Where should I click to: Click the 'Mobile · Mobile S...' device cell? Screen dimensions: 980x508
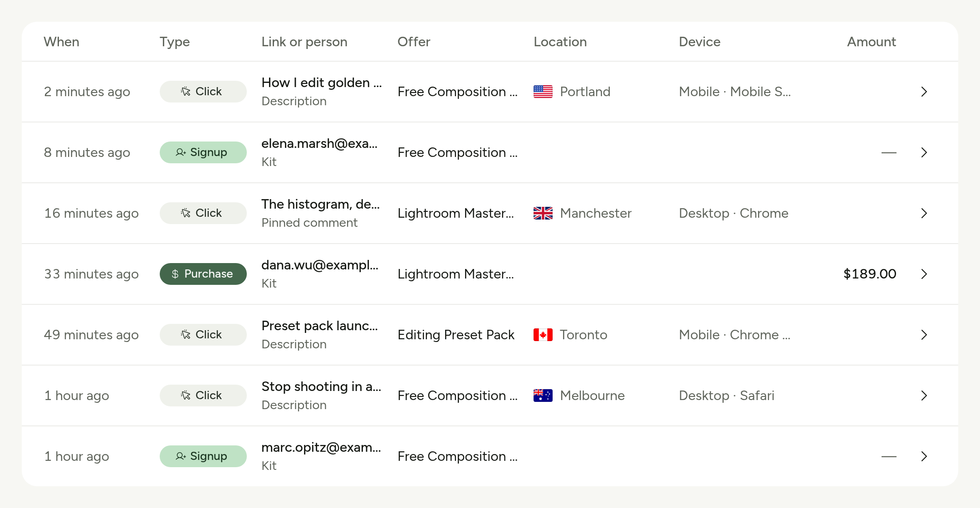pos(735,92)
